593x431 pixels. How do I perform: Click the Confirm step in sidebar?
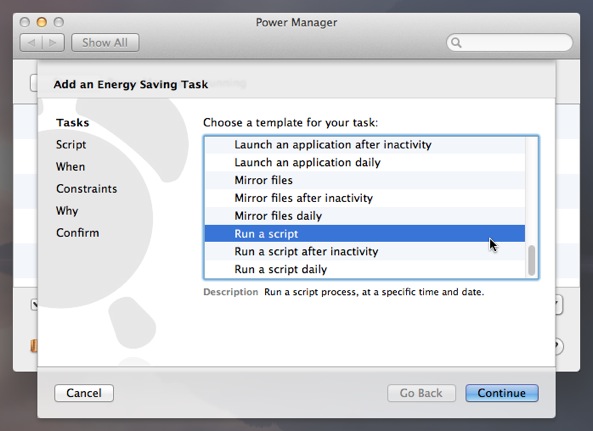click(x=78, y=233)
